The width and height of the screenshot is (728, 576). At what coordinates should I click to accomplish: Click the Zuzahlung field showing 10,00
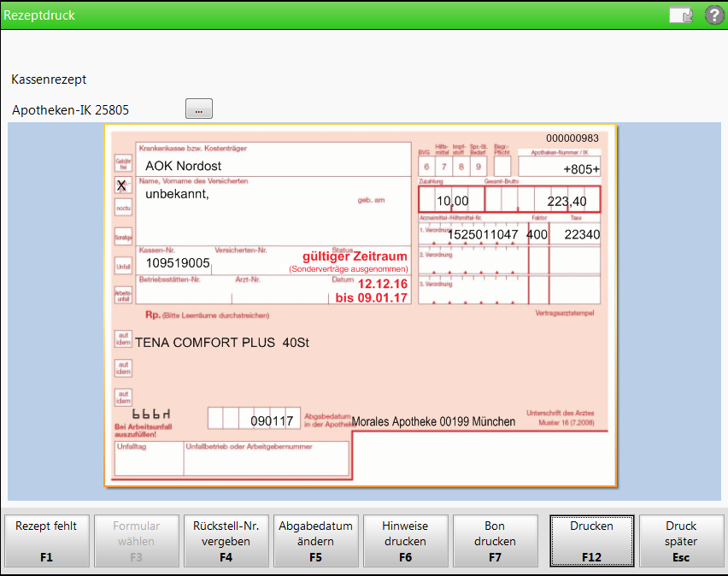(x=451, y=201)
